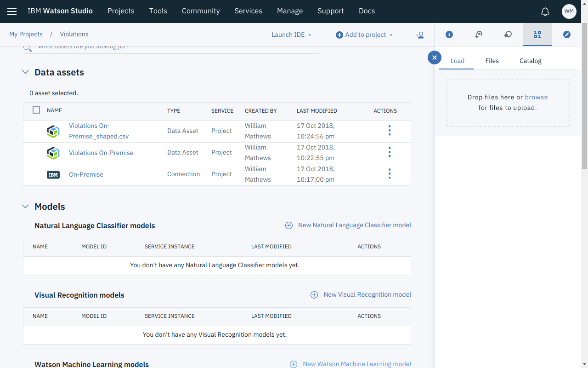Open the compass navigation panel icon
Viewport: 588px width, 368px height.
point(567,34)
